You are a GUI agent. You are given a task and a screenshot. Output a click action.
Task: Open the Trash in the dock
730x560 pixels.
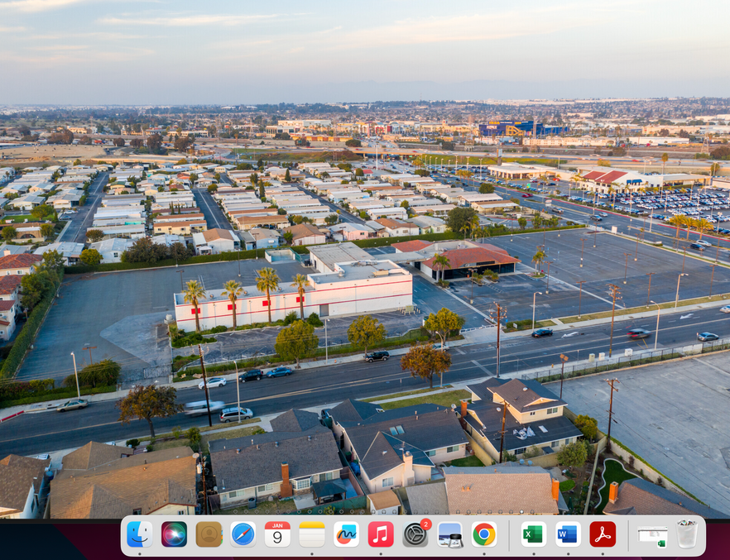(x=687, y=534)
